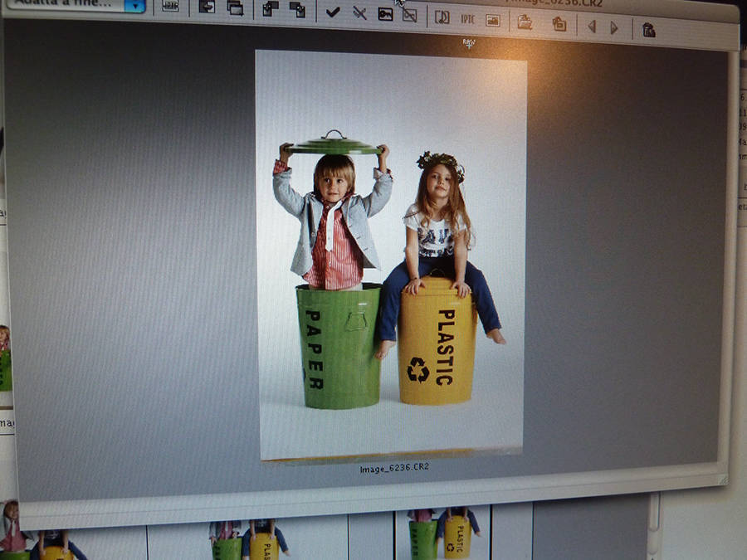Click the last icon right of the navigation arrows
The width and height of the screenshot is (747, 560).
pyautogui.click(x=648, y=30)
